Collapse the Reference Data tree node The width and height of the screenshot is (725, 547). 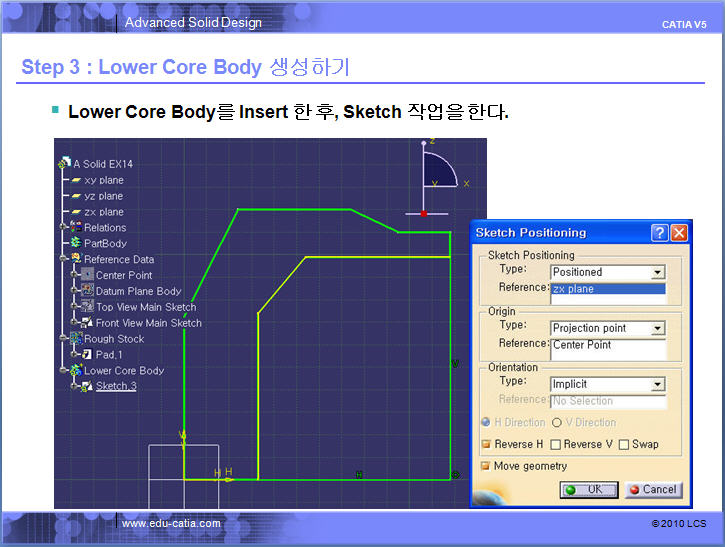pos(63,258)
